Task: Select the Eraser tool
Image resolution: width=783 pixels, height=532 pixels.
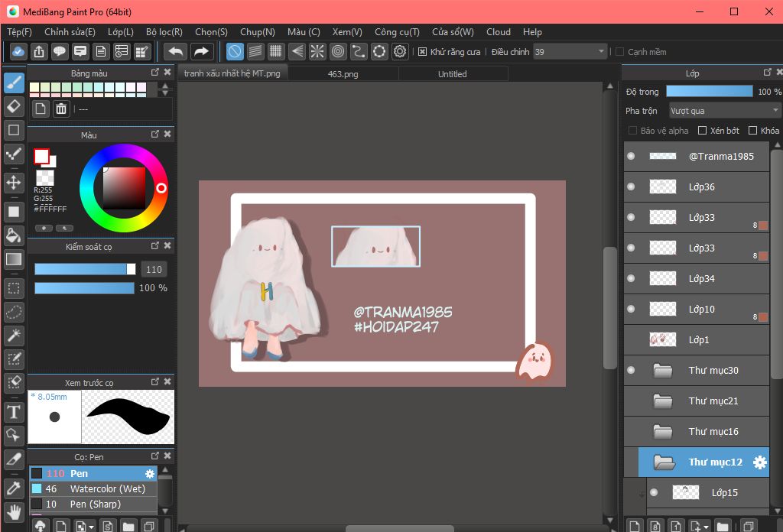Action: click(14, 106)
